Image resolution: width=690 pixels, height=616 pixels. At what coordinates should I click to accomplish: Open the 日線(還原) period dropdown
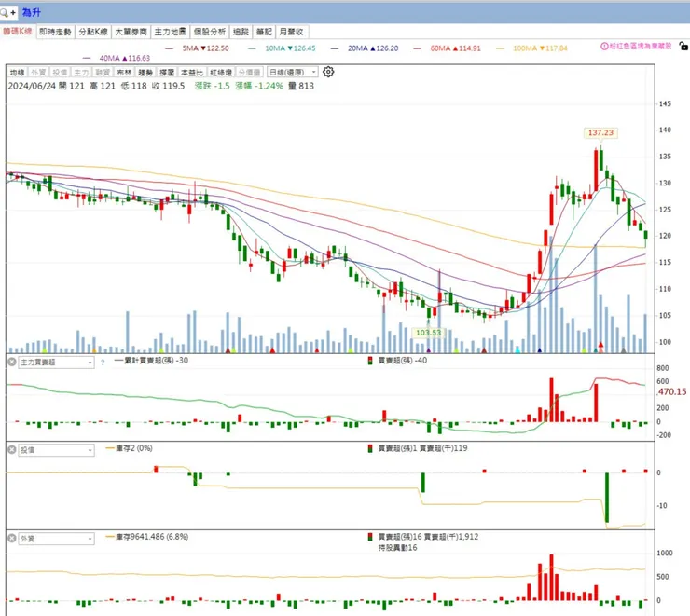click(292, 72)
